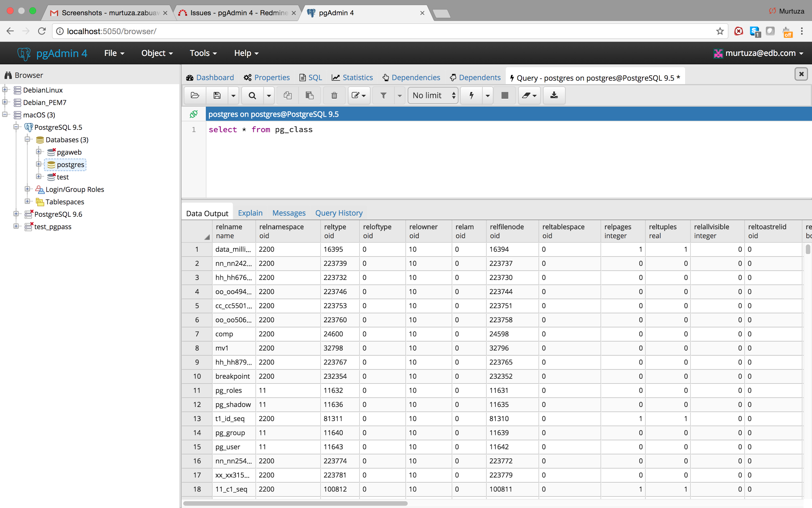Collapse the PostgreSQL 9.5 server node
The height and width of the screenshot is (508, 812).
tap(16, 127)
